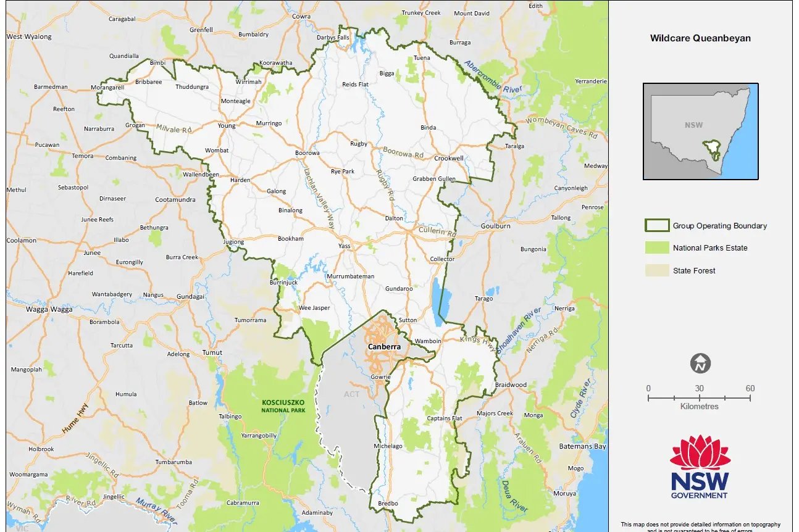
Task: Select the Braidwood town label
Action: (511, 384)
